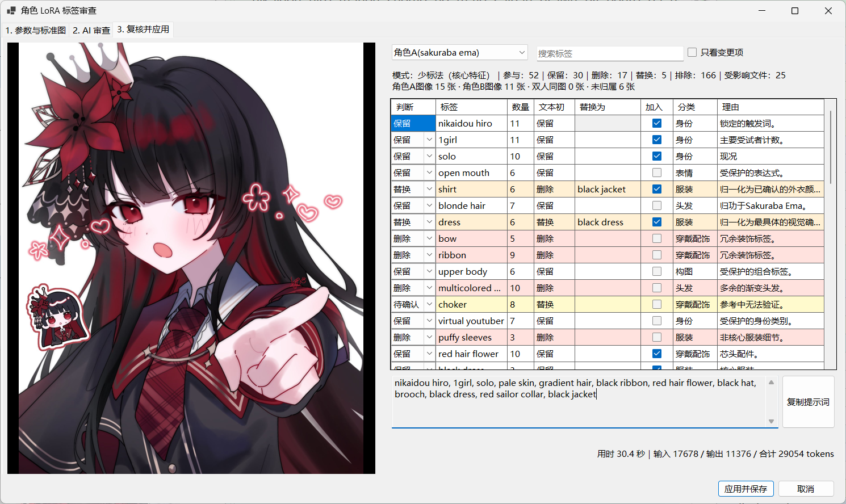
Task: Click the 取消 button
Action: (806, 489)
